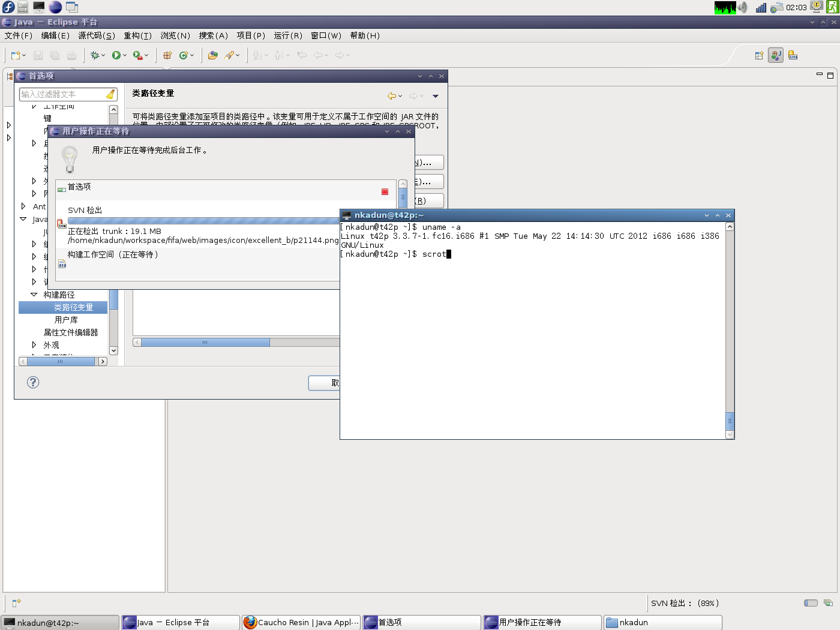Click the Run External Tools icon

(137, 55)
